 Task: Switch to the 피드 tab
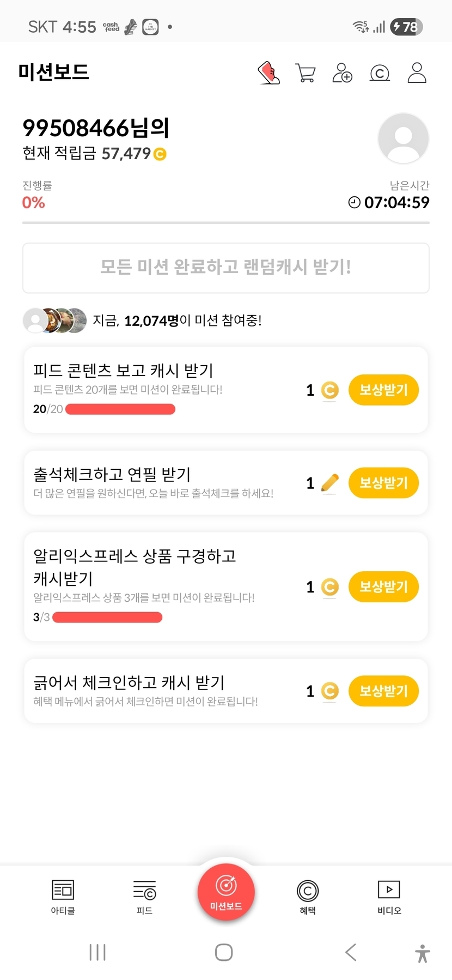[x=144, y=897]
